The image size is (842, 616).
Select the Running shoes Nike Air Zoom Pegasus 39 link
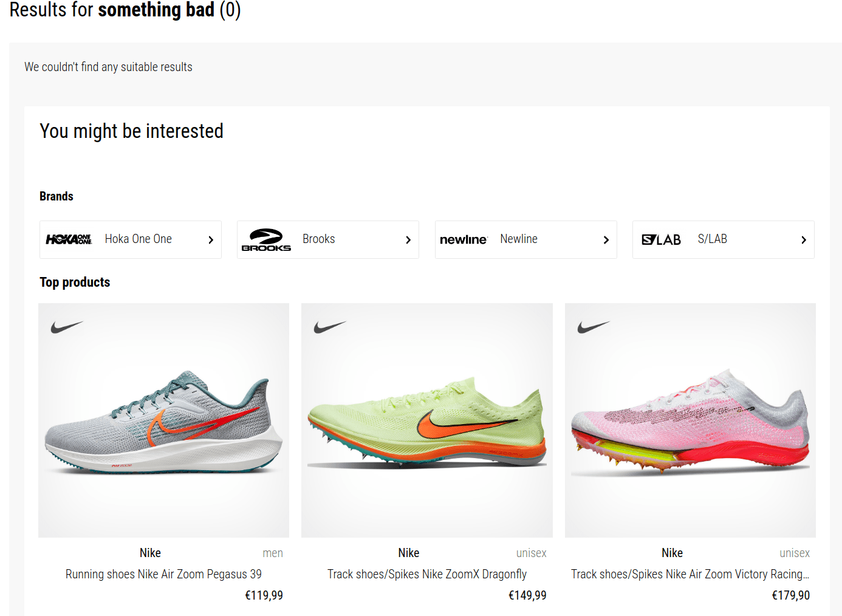point(163,574)
